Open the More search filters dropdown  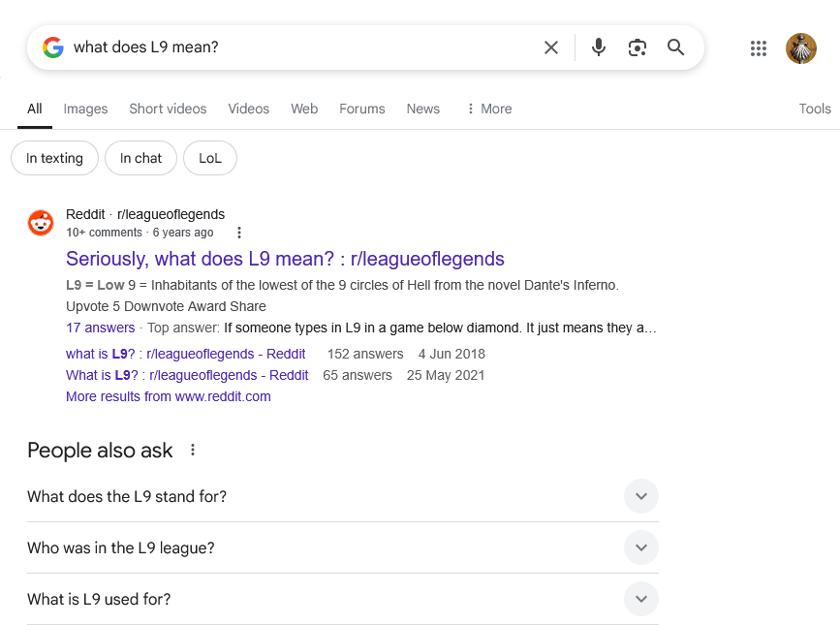click(x=489, y=109)
